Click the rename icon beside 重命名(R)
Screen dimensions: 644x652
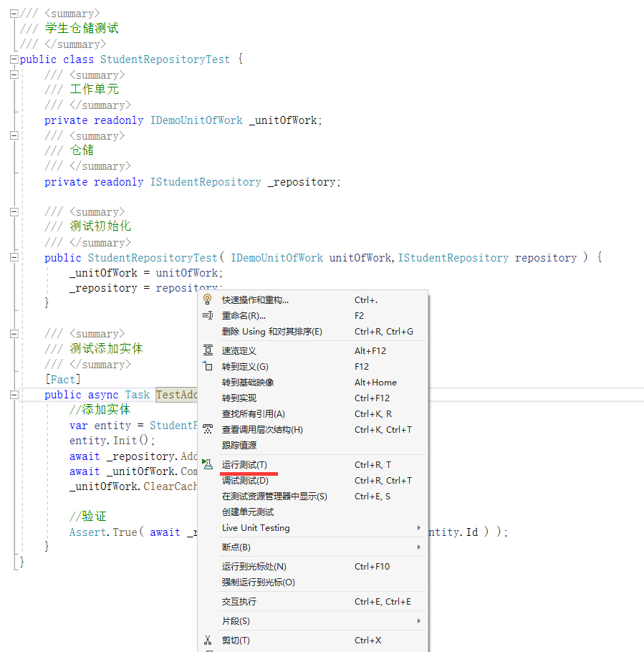click(208, 315)
